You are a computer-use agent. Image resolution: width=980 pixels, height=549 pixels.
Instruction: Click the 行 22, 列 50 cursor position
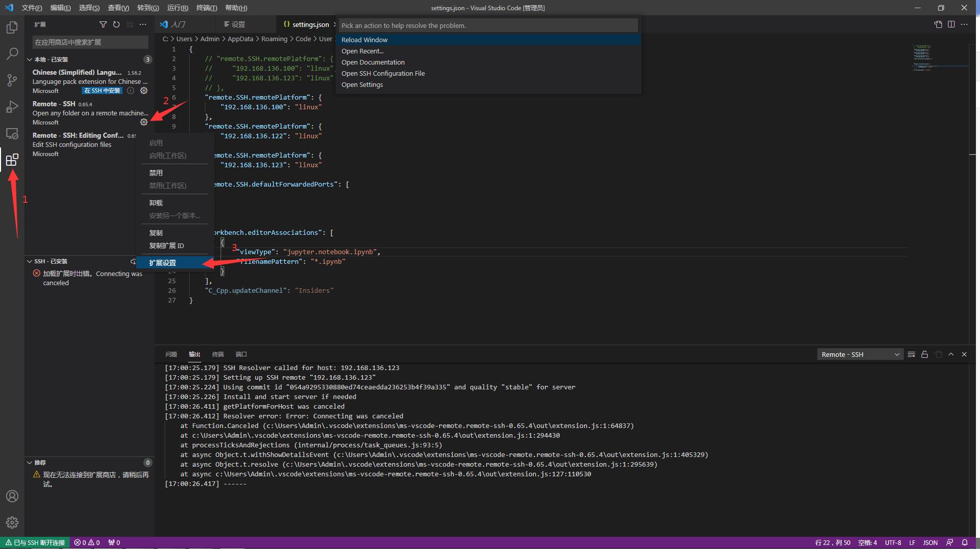pos(833,542)
